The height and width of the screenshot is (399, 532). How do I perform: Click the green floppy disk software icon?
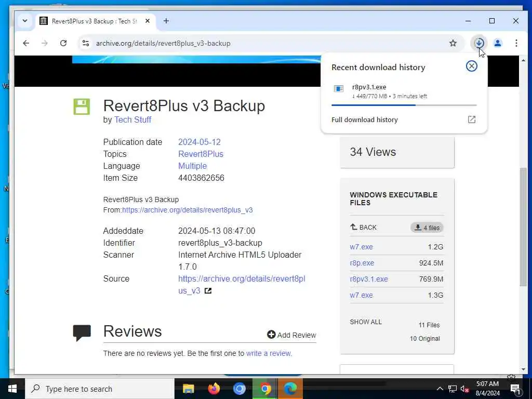coord(82,107)
